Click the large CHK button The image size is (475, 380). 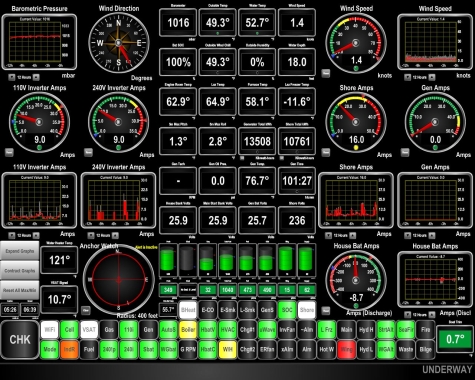pyautogui.click(x=20, y=340)
